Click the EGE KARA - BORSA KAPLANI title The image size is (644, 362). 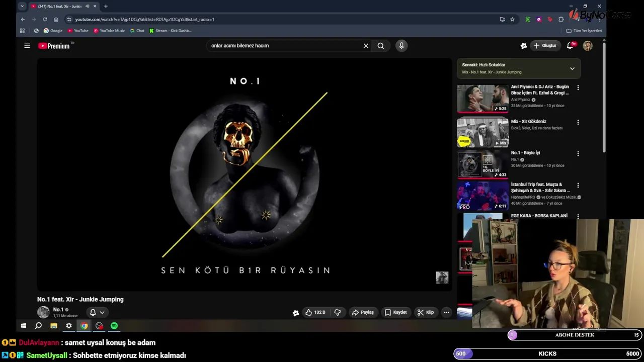click(x=539, y=216)
